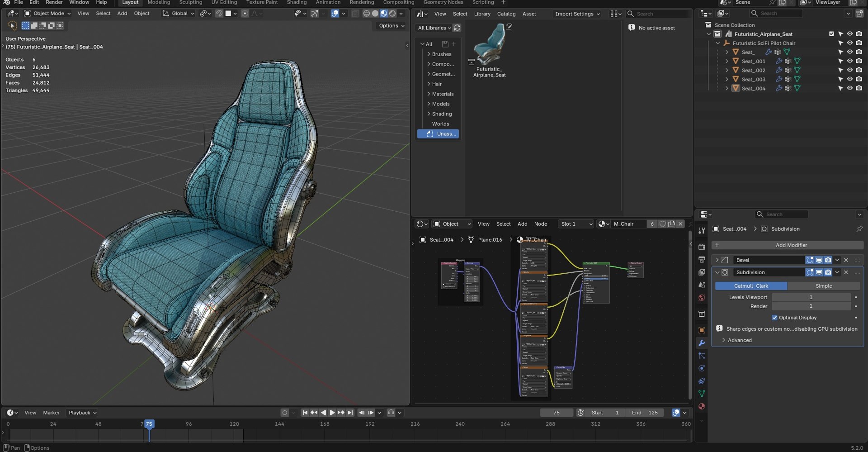Open the Object Constraints properties tab

tap(702, 381)
